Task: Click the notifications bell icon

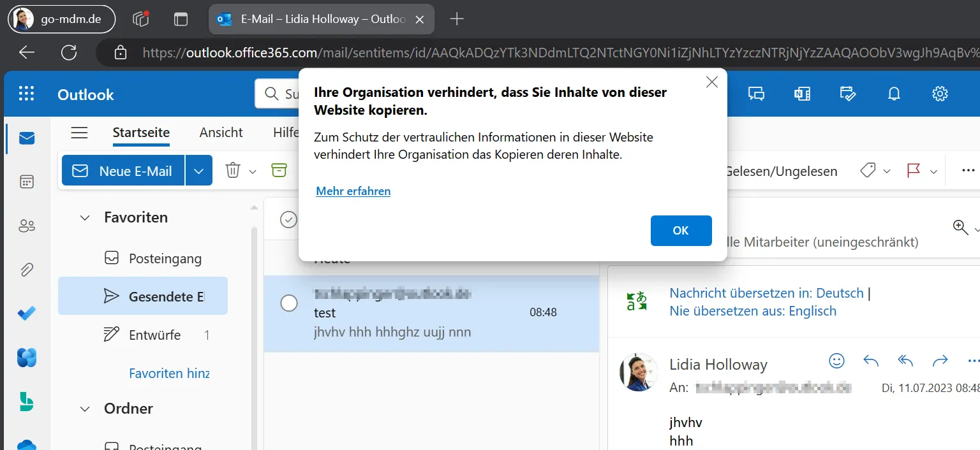Action: coord(894,94)
